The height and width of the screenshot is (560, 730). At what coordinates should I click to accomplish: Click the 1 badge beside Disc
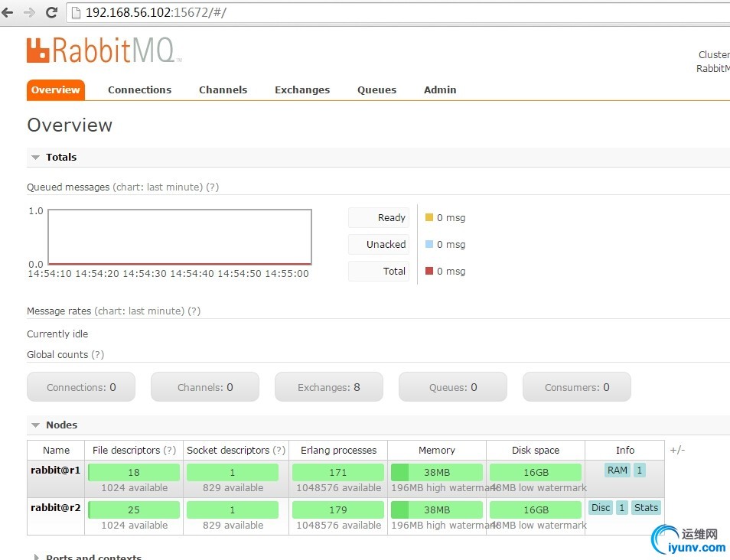(621, 507)
